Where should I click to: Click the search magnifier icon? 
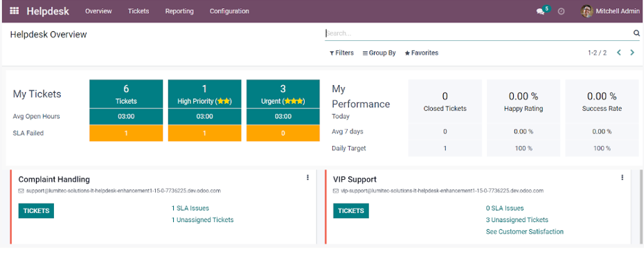pyautogui.click(x=636, y=33)
